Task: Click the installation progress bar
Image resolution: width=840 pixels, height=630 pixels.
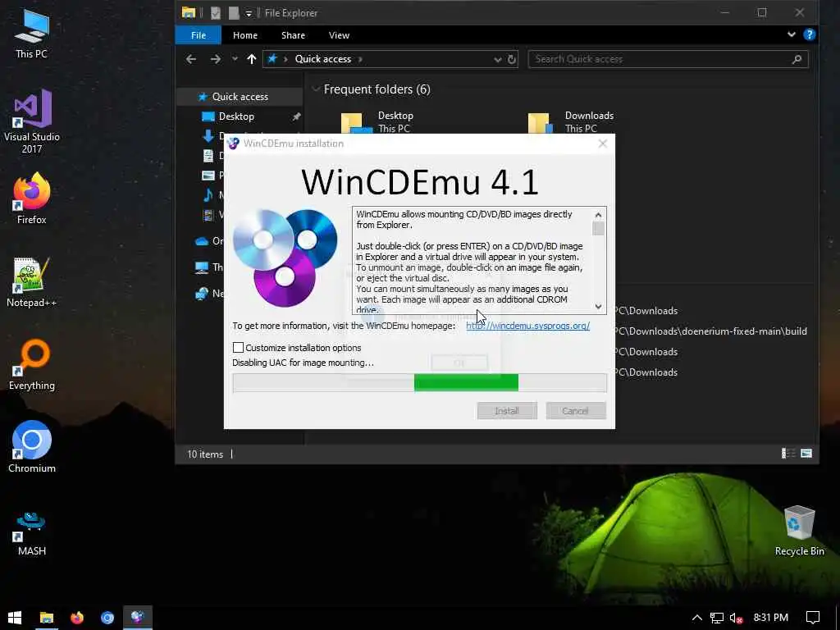Action: click(x=419, y=382)
